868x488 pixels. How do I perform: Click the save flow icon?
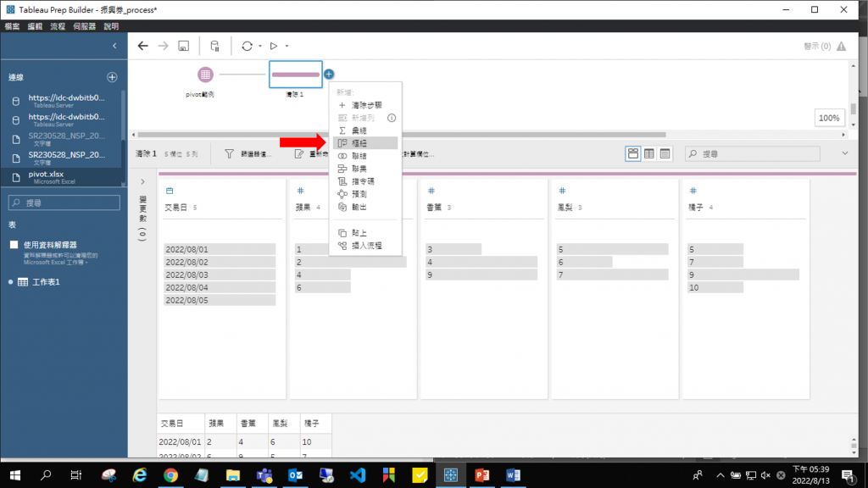[183, 46]
